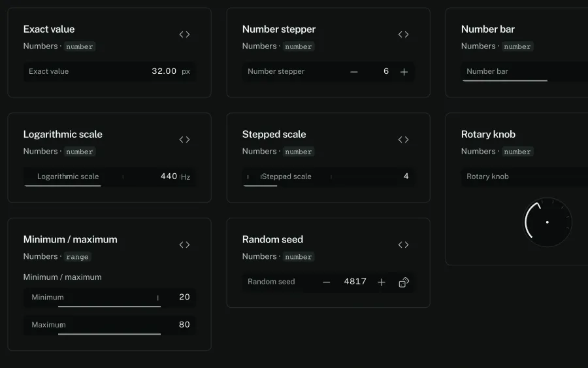Click the Maximum value 80
This screenshot has width=588, height=368.
pos(184,324)
